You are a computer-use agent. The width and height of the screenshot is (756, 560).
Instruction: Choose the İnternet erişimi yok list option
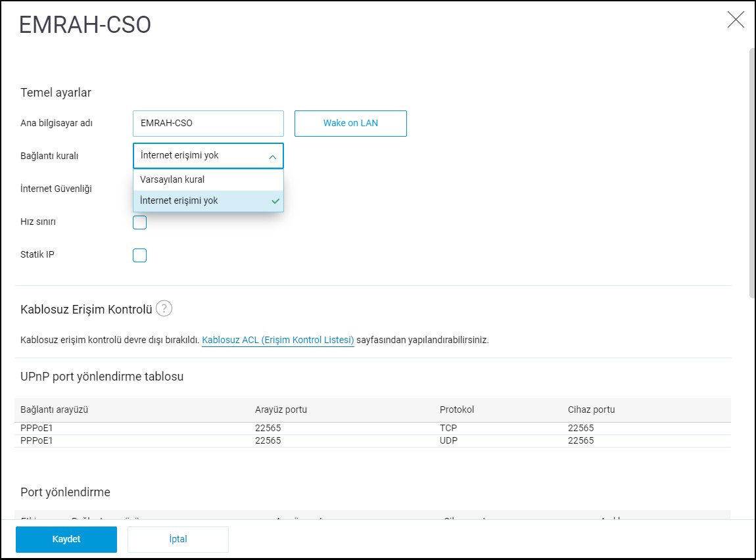pos(179,200)
